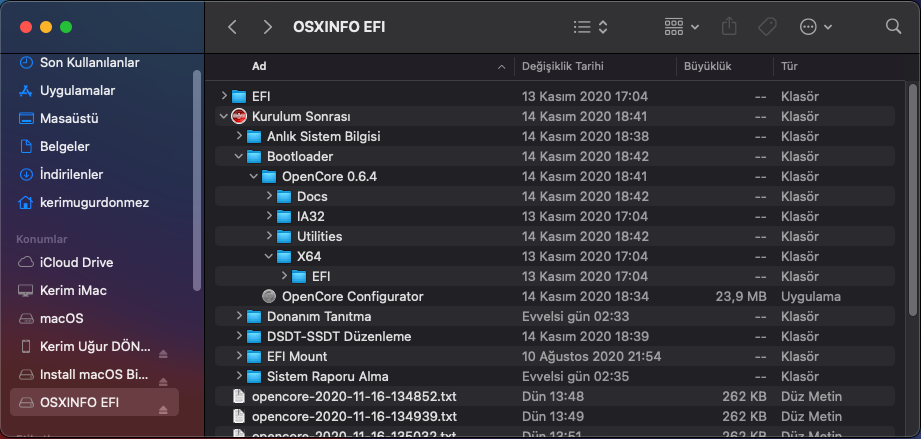Open the list view switcher dropdown
This screenshot has width=921, height=439.
[x=590, y=27]
